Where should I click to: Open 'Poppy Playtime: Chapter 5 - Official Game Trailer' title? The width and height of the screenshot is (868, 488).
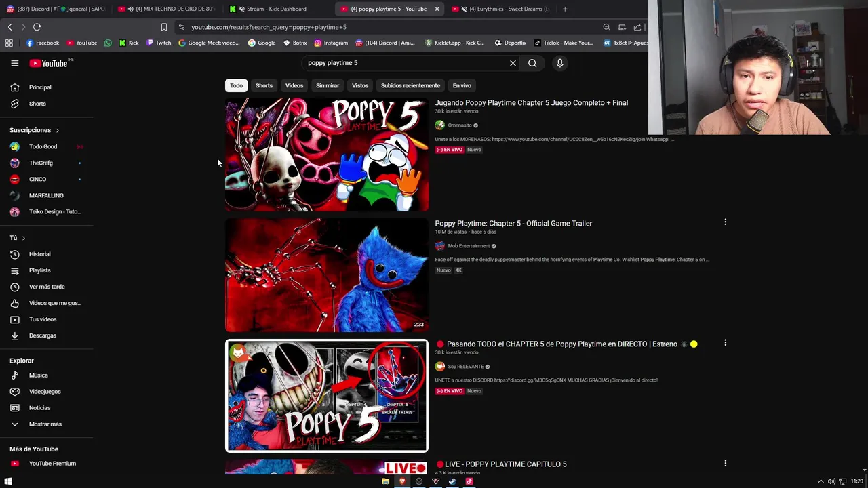pyautogui.click(x=513, y=224)
